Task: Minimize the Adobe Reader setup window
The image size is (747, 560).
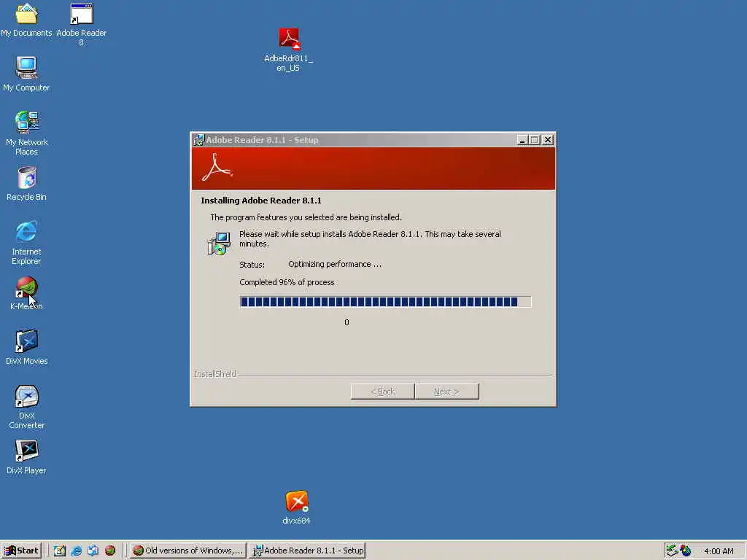Action: (522, 140)
